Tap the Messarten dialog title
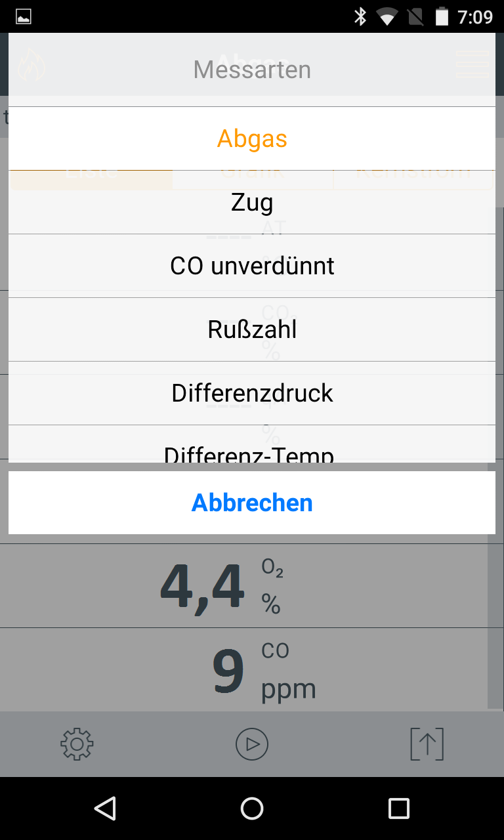This screenshot has width=504, height=840. click(x=252, y=69)
